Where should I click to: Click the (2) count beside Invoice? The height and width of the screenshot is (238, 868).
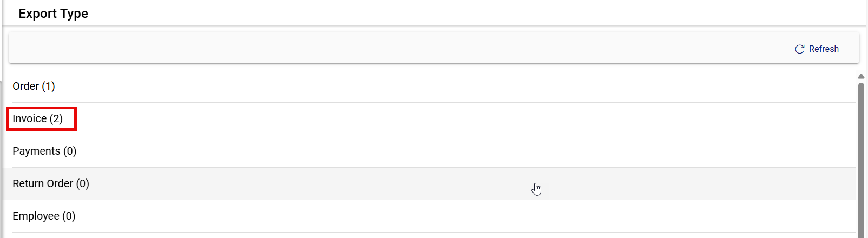point(56,119)
